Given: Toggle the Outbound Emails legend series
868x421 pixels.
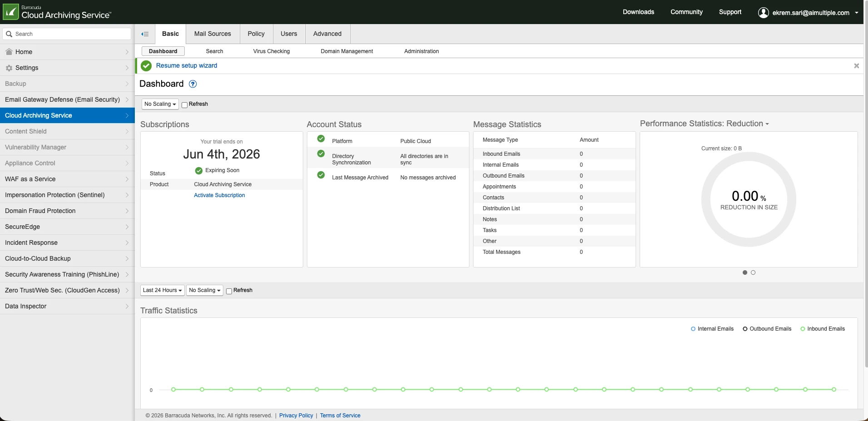Looking at the screenshot, I should [767, 329].
